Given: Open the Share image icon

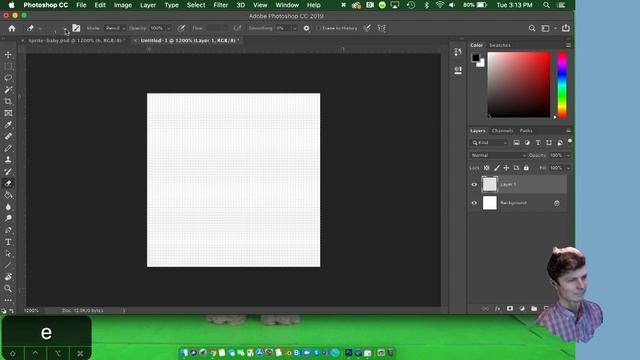Looking at the screenshot, I should [x=566, y=28].
